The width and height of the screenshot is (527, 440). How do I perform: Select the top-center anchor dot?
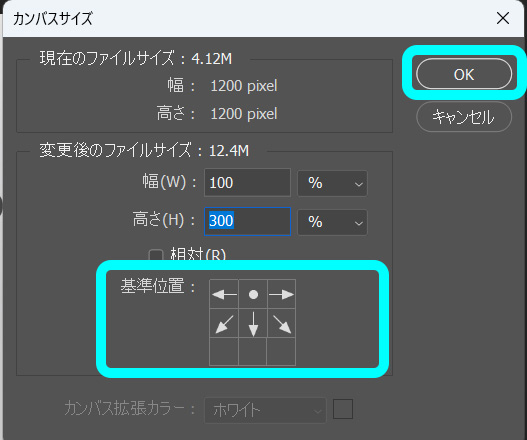pyautogui.click(x=253, y=294)
